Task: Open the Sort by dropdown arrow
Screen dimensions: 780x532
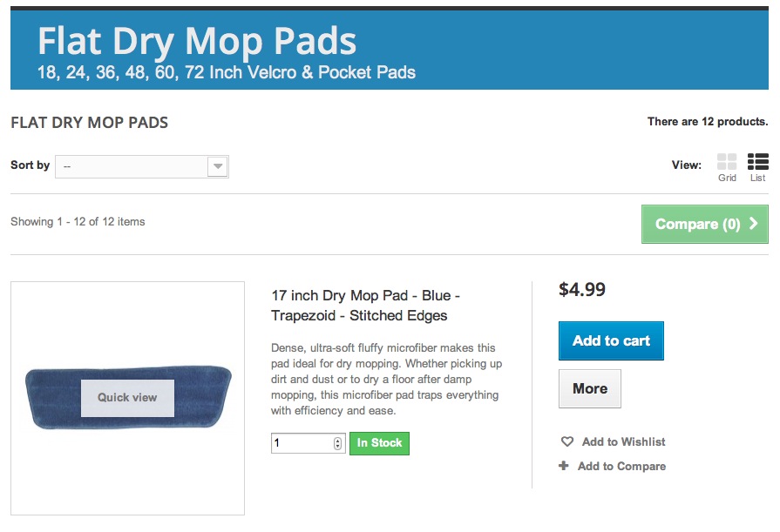Action: click(x=218, y=166)
